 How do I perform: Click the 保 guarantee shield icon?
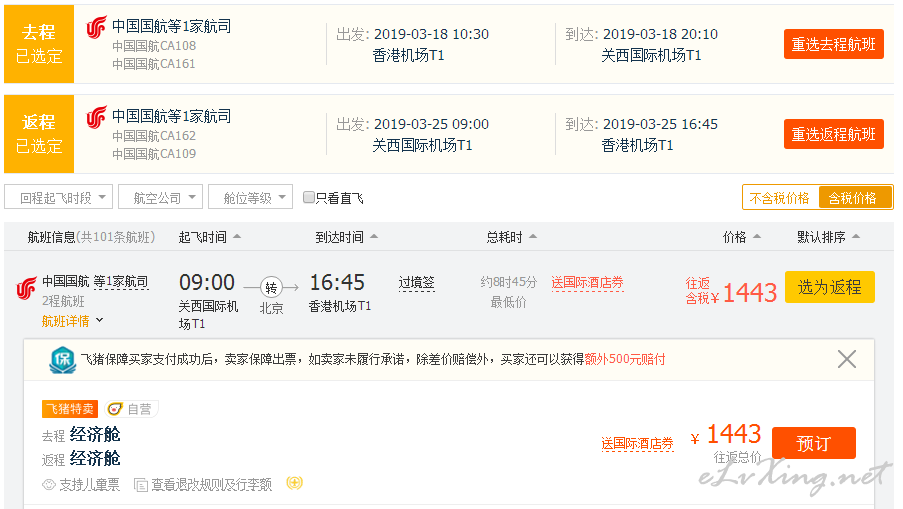coord(63,360)
